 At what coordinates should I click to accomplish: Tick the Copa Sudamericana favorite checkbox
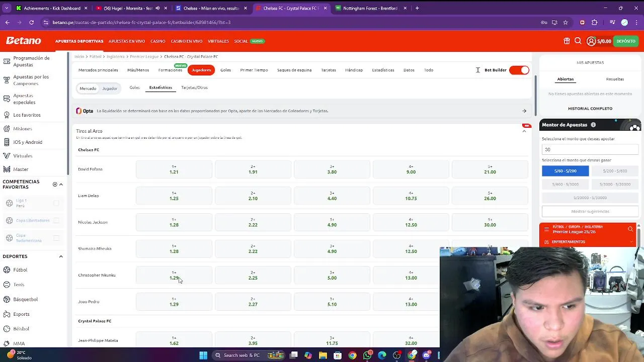[56, 238]
